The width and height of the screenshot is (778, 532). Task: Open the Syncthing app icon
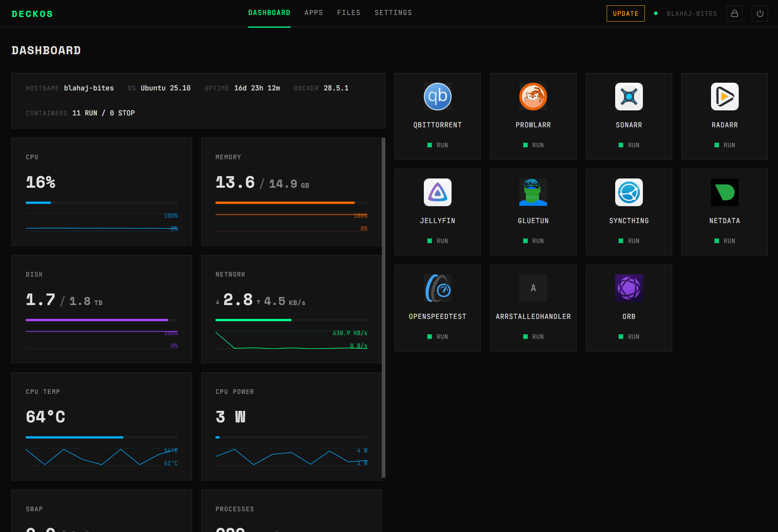pos(629,192)
